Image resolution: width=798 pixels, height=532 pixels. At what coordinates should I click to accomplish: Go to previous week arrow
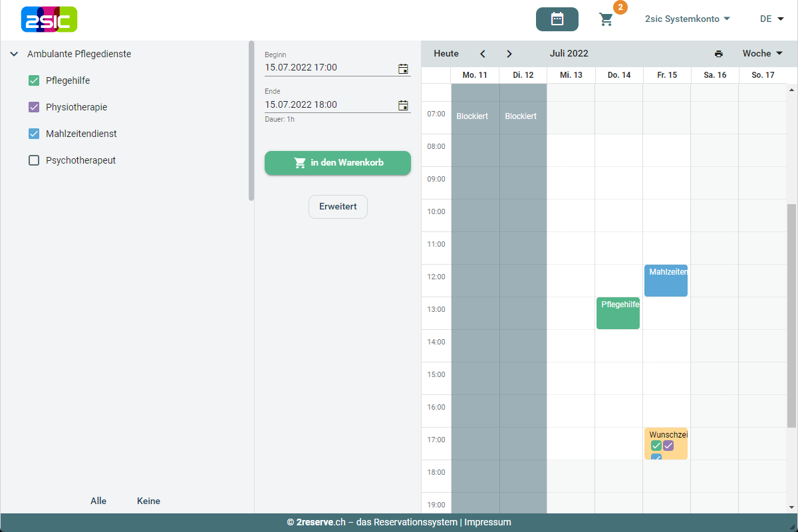point(483,54)
